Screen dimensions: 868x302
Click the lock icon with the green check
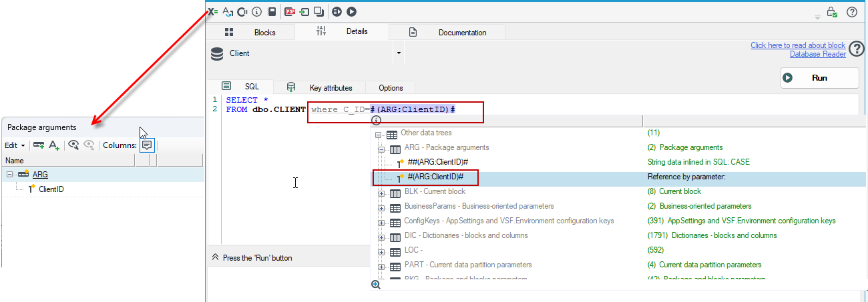tap(832, 12)
